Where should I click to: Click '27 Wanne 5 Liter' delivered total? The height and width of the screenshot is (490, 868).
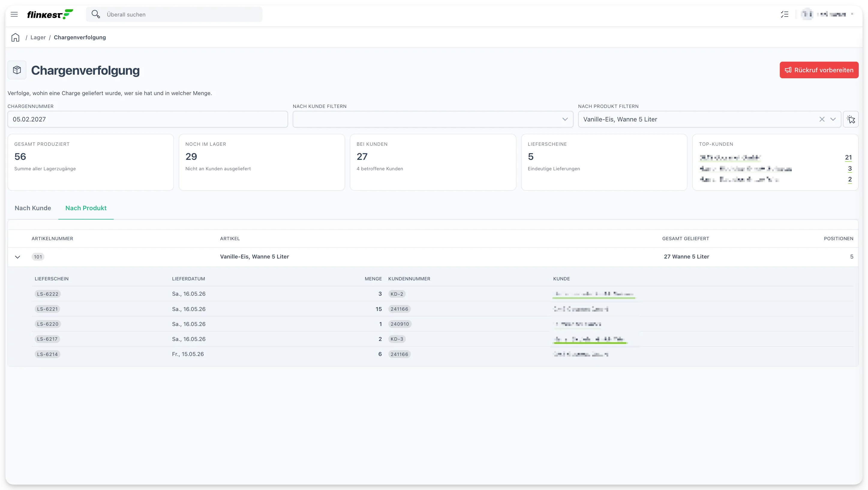tap(686, 257)
